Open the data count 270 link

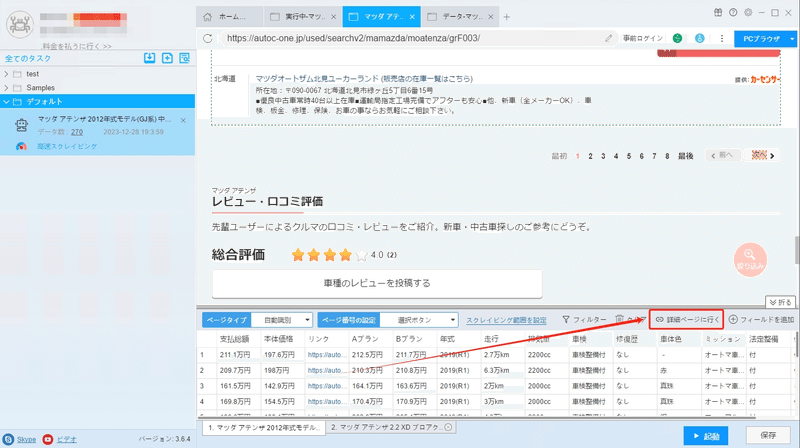pyautogui.click(x=77, y=132)
